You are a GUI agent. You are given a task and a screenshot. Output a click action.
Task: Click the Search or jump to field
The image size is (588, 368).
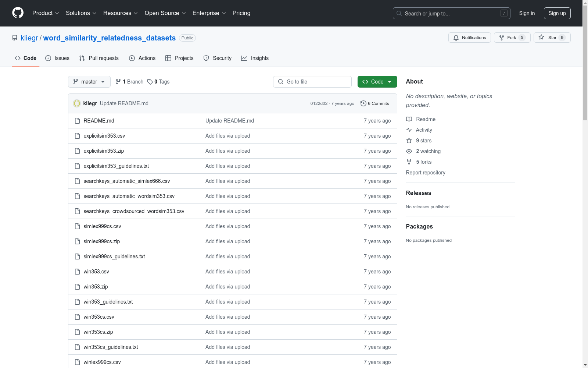tap(452, 13)
